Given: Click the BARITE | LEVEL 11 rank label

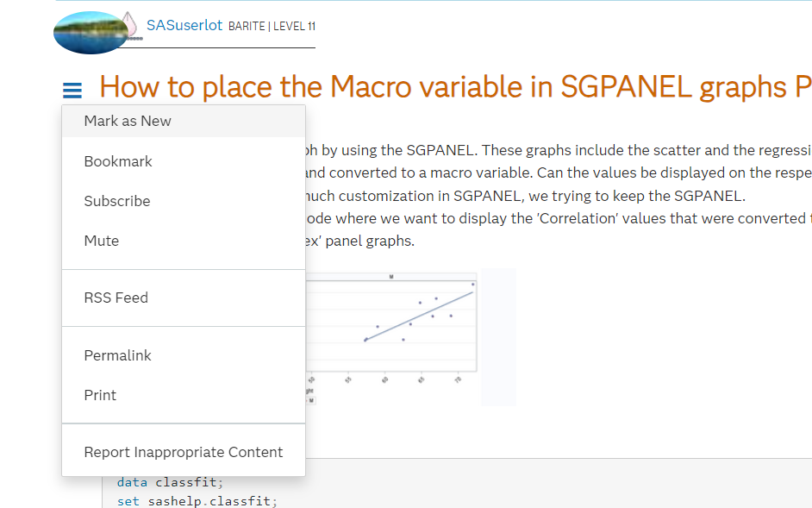Looking at the screenshot, I should (272, 27).
